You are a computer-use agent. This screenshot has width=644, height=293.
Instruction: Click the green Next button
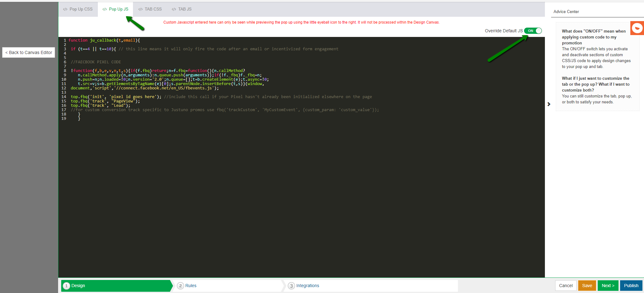point(608,286)
